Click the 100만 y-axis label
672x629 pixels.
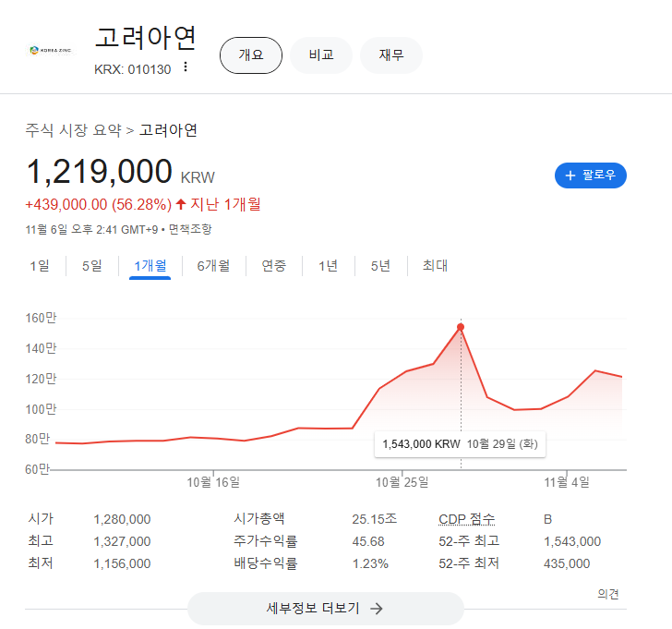coord(41,409)
